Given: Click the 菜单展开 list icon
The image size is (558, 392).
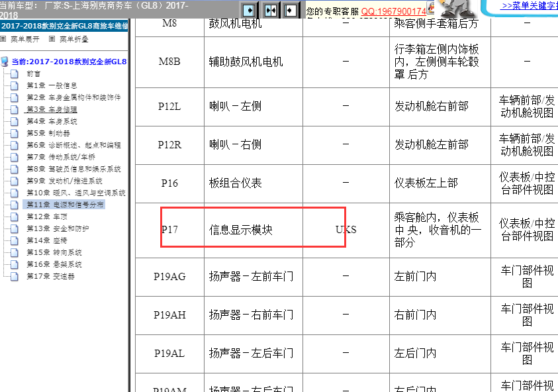Looking at the screenshot, I should (3, 39).
